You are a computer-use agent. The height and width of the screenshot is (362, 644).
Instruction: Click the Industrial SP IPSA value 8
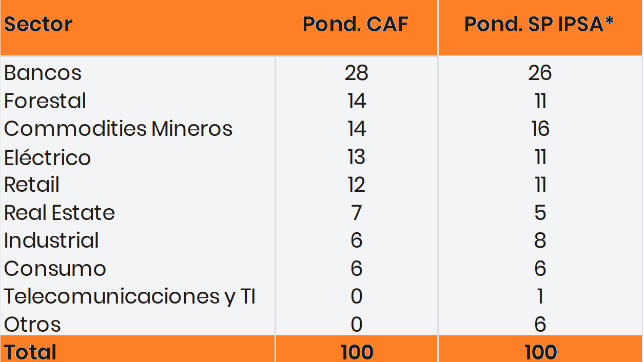point(540,240)
